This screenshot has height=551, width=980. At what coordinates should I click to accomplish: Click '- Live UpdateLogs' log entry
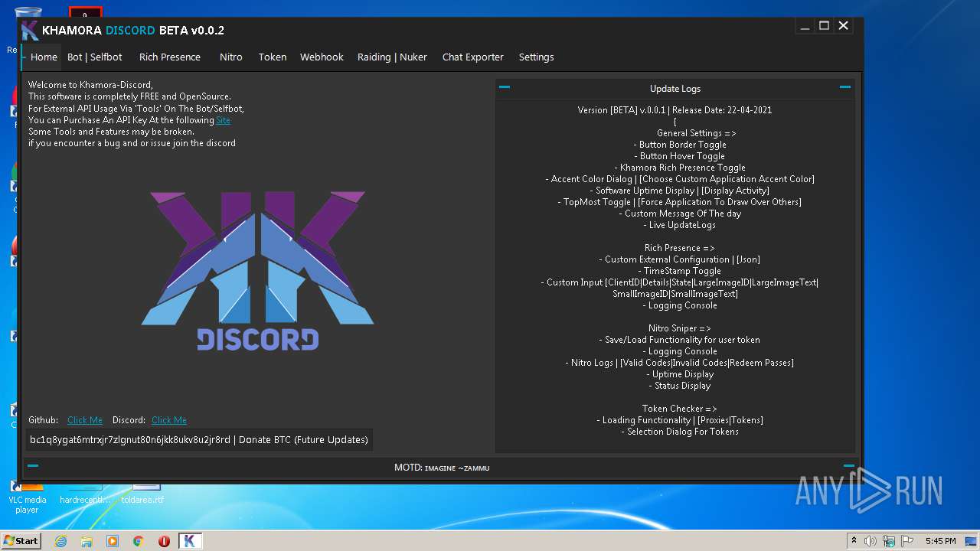[679, 225]
